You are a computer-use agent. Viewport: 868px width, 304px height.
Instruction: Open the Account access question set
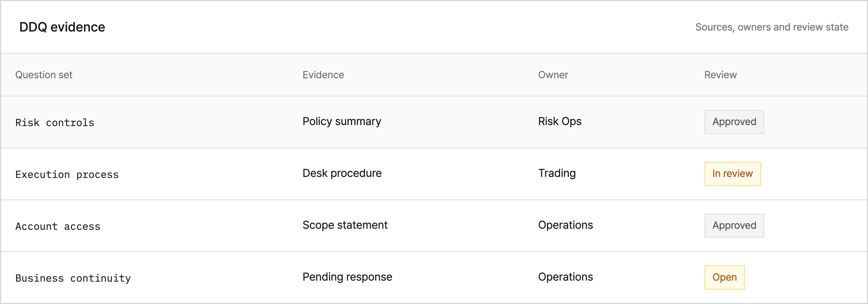coord(58,226)
